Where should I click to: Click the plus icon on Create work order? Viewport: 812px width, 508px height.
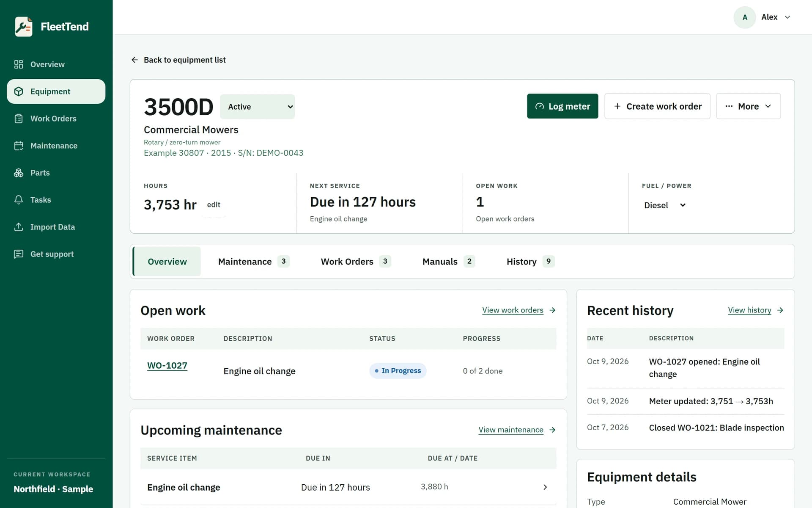pyautogui.click(x=617, y=106)
